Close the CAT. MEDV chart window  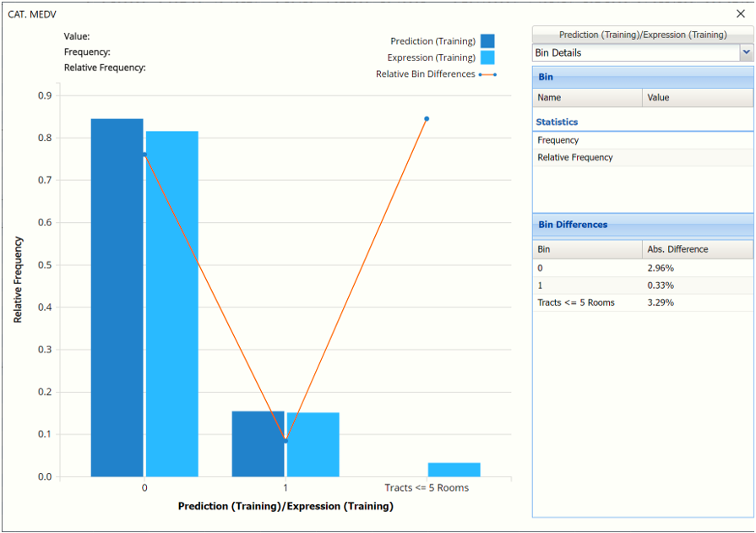point(741,14)
